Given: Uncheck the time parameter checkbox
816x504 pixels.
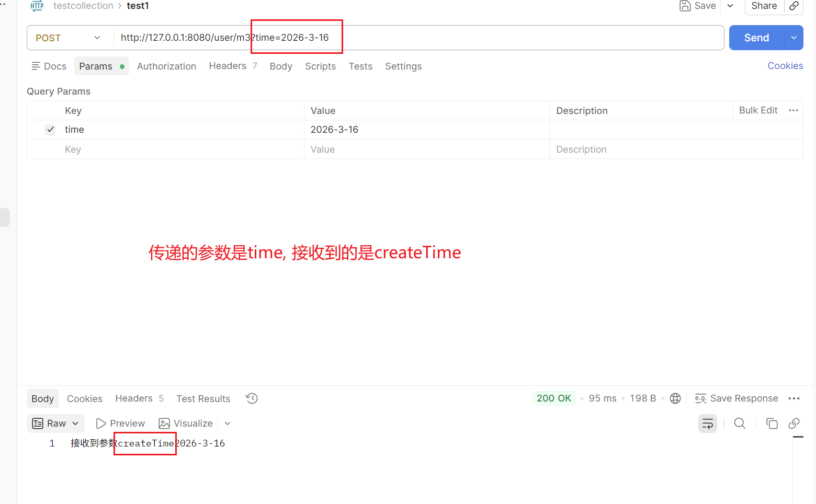Looking at the screenshot, I should point(50,130).
